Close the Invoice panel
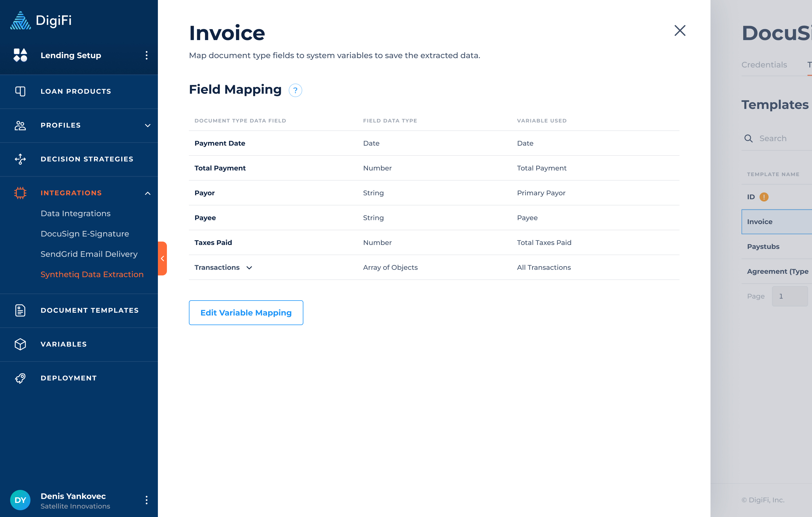The image size is (812, 517). [679, 31]
